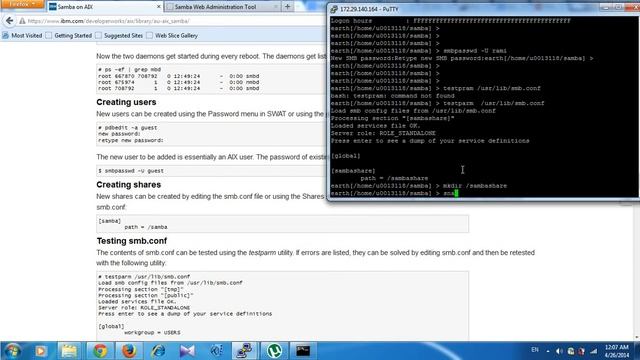
Task: Click the workgroup = USERS config line
Action: tap(152, 333)
